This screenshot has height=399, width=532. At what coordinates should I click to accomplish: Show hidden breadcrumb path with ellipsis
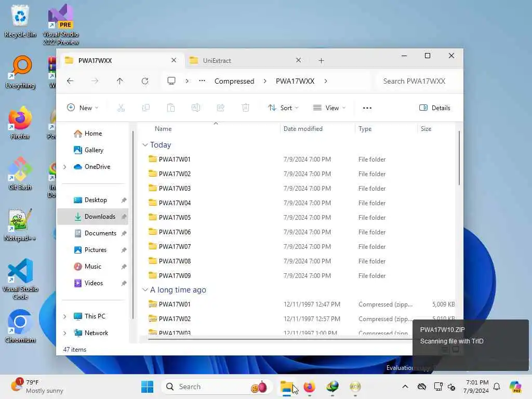point(202,81)
